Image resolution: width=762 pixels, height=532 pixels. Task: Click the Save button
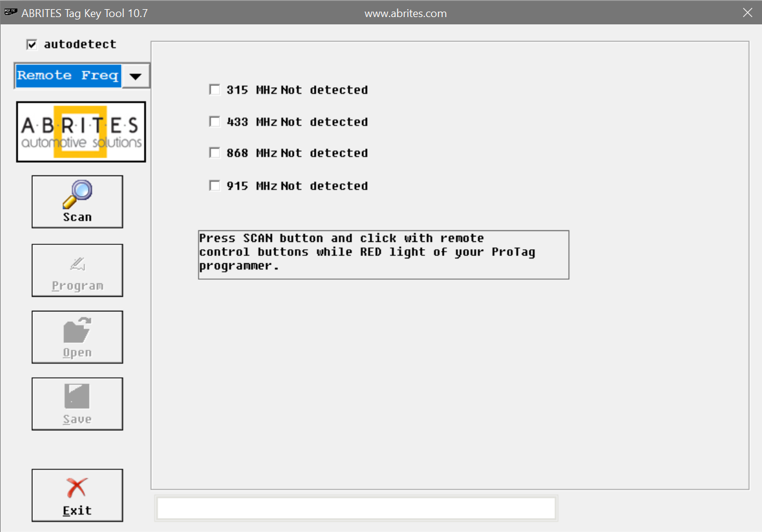[x=77, y=404]
